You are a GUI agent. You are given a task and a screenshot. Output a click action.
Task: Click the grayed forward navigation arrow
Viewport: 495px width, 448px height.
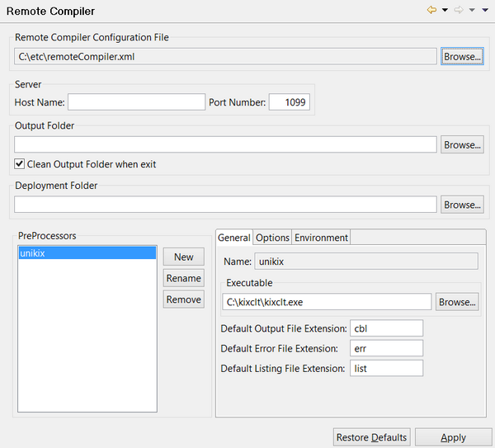click(x=459, y=11)
